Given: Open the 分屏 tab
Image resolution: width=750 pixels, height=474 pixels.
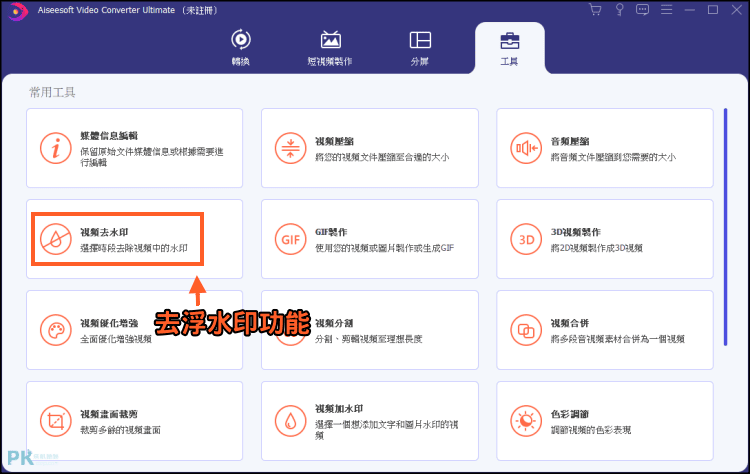Looking at the screenshot, I should click(x=420, y=48).
